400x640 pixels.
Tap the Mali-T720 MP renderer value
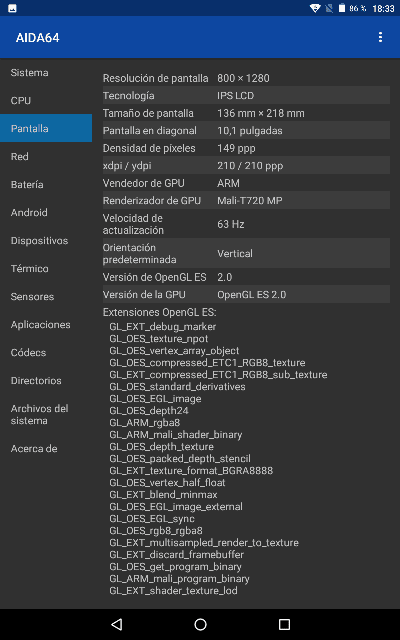pos(250,200)
